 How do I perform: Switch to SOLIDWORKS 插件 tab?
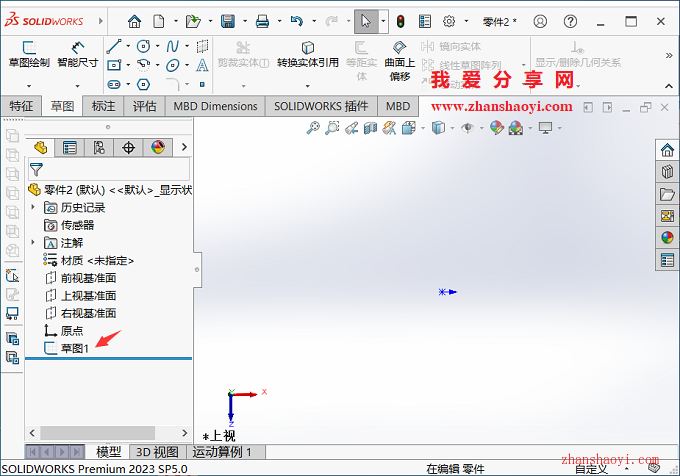321,106
